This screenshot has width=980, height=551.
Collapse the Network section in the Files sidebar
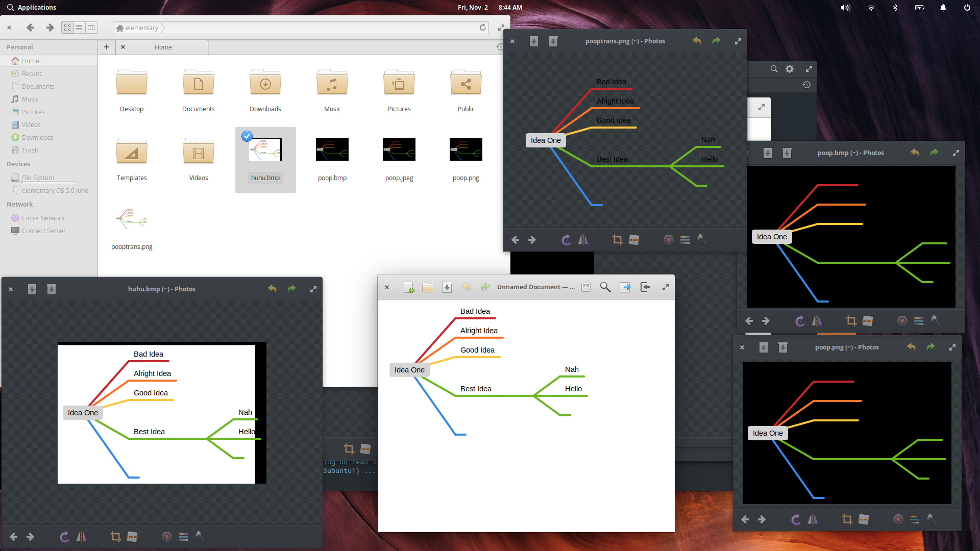pos(20,204)
